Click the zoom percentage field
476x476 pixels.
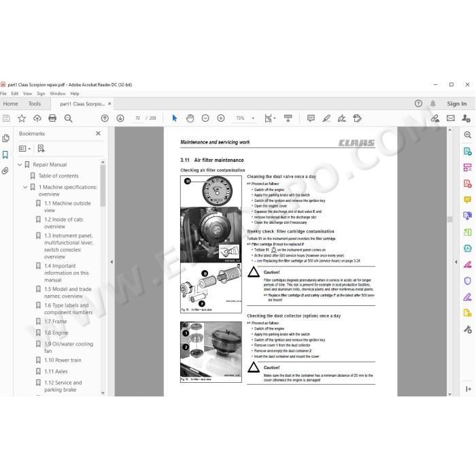pyautogui.click(x=241, y=118)
